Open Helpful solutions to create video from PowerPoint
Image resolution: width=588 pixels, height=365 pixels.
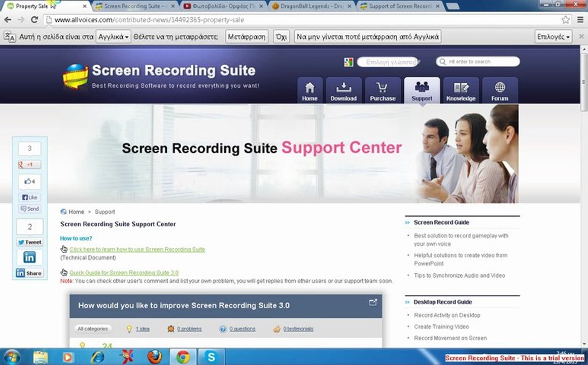(x=461, y=260)
